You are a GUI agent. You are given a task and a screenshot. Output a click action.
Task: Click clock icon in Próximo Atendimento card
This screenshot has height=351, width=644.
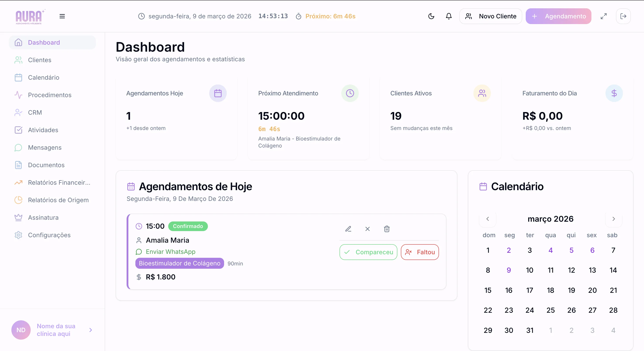tap(350, 93)
